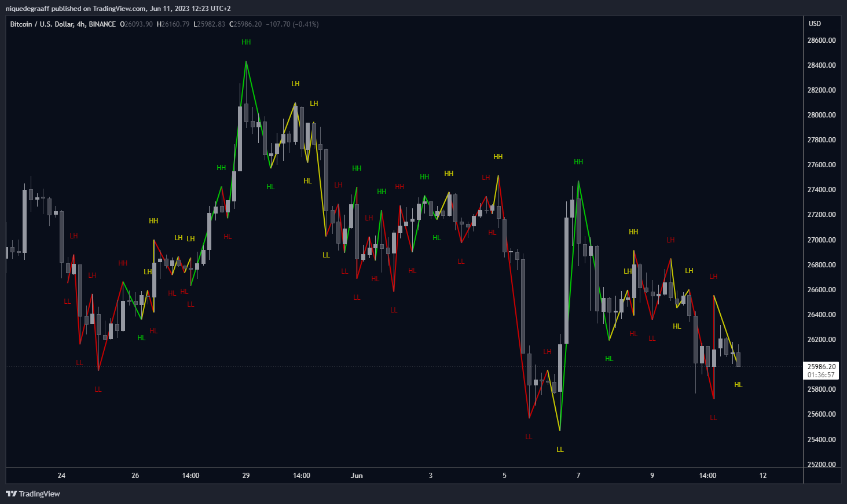This screenshot has height=504, width=847.
Task: Click the date label 7 on time axis
Action: pos(578,476)
